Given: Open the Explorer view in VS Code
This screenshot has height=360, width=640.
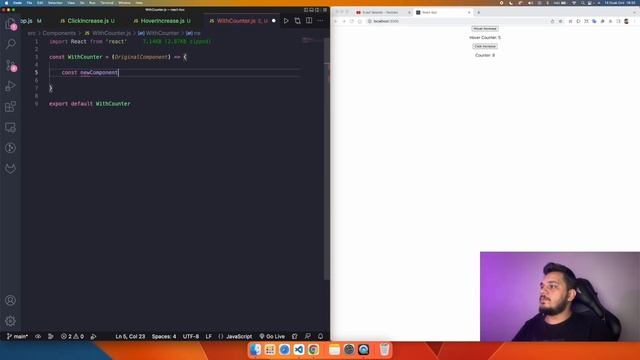Looking at the screenshot, I should [x=11, y=24].
